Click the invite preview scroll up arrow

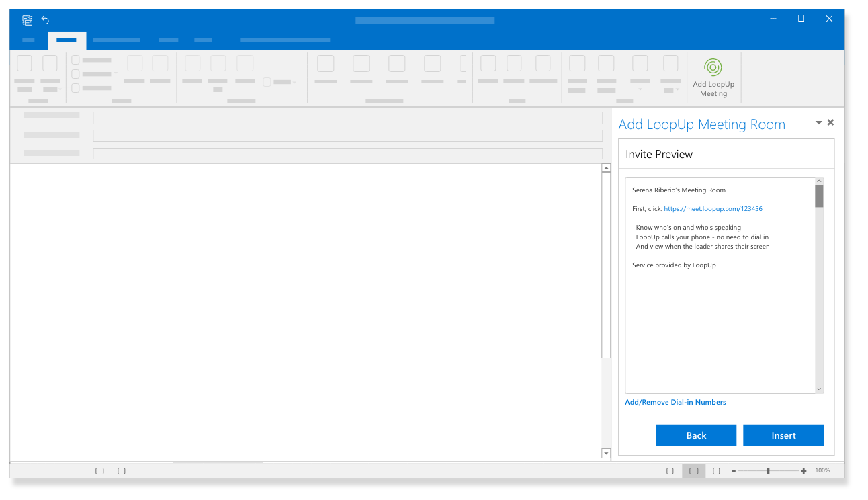tap(819, 181)
